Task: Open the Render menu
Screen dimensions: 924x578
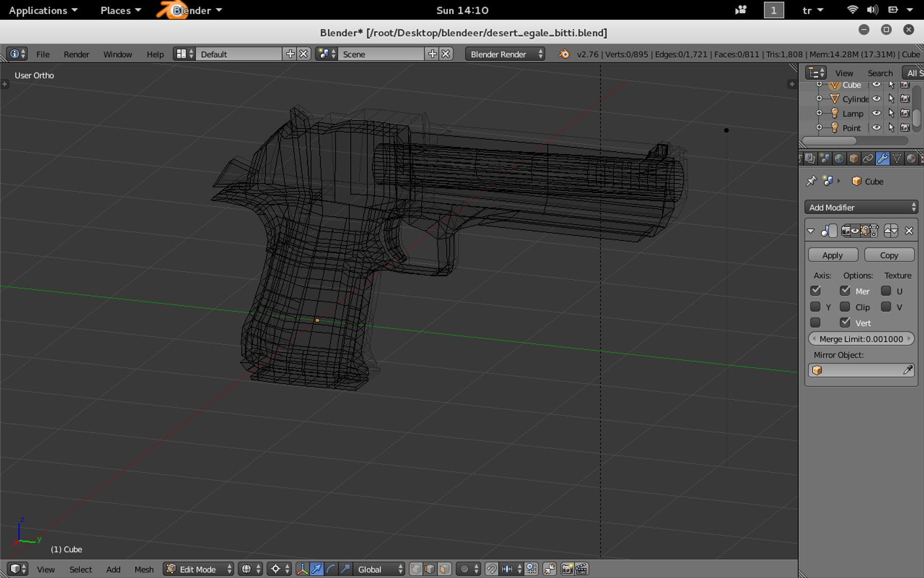Action: click(x=76, y=54)
